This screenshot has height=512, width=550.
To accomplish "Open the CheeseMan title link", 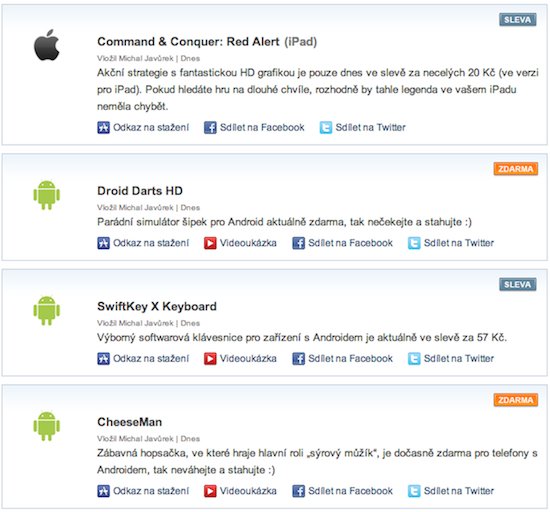I will coord(129,422).
